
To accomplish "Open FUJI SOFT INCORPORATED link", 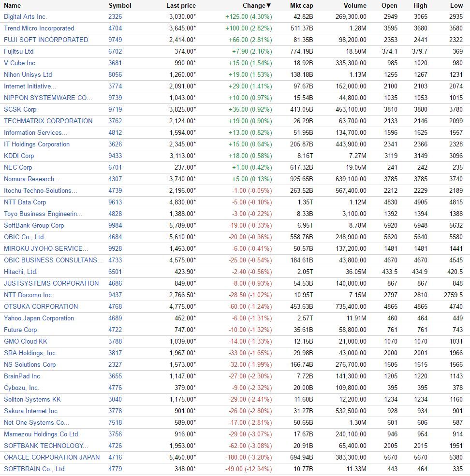I will 46,40.
